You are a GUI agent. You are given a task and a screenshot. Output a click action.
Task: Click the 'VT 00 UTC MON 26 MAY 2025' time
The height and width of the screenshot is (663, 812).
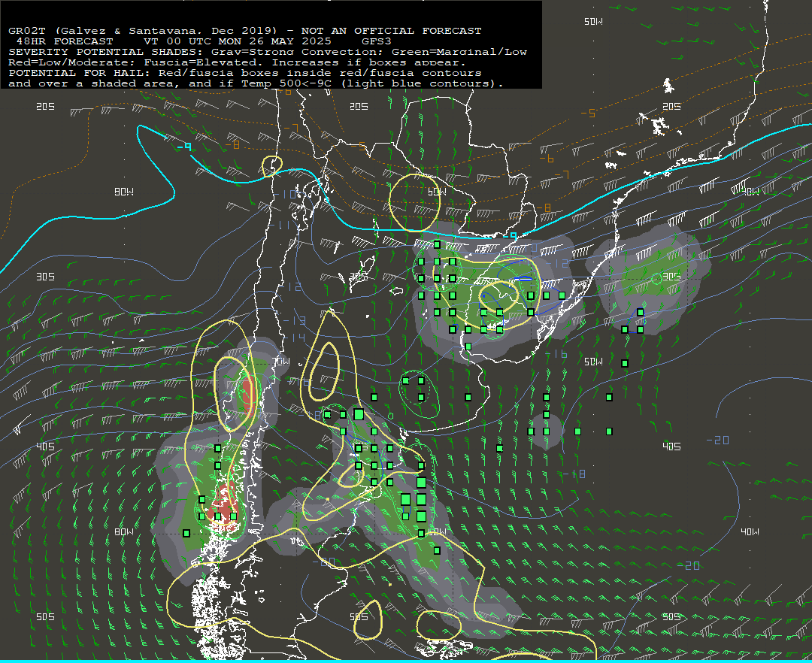(x=237, y=41)
